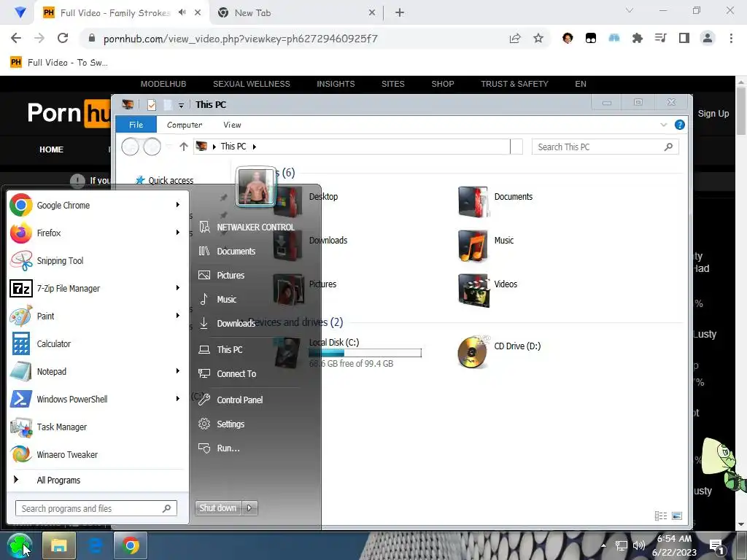Click the SHOP link in top navigation
747x560 pixels.
pos(443,84)
